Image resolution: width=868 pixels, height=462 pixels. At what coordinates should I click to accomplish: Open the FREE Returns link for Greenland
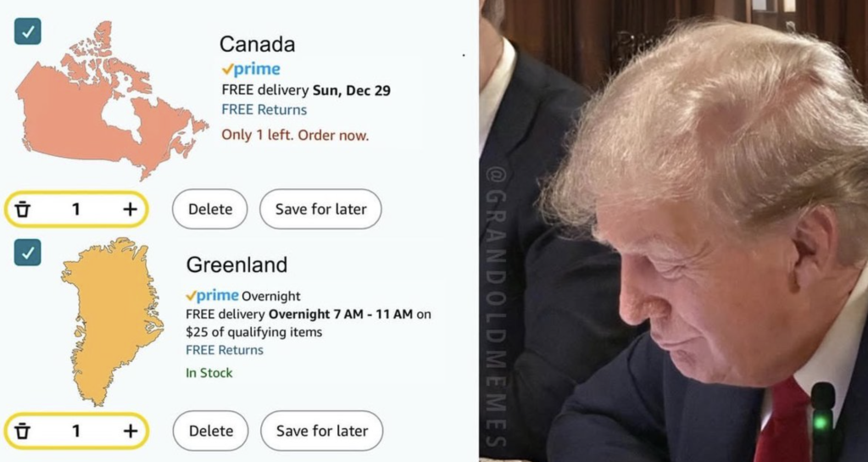[x=224, y=350]
